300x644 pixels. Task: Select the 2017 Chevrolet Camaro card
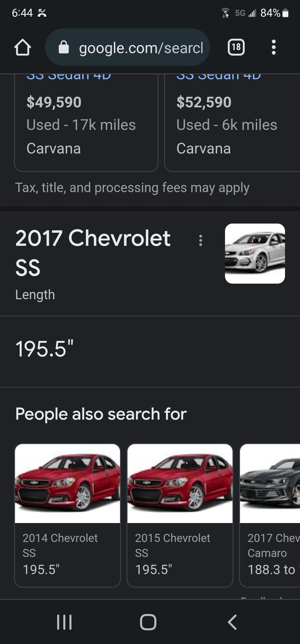[x=270, y=515]
